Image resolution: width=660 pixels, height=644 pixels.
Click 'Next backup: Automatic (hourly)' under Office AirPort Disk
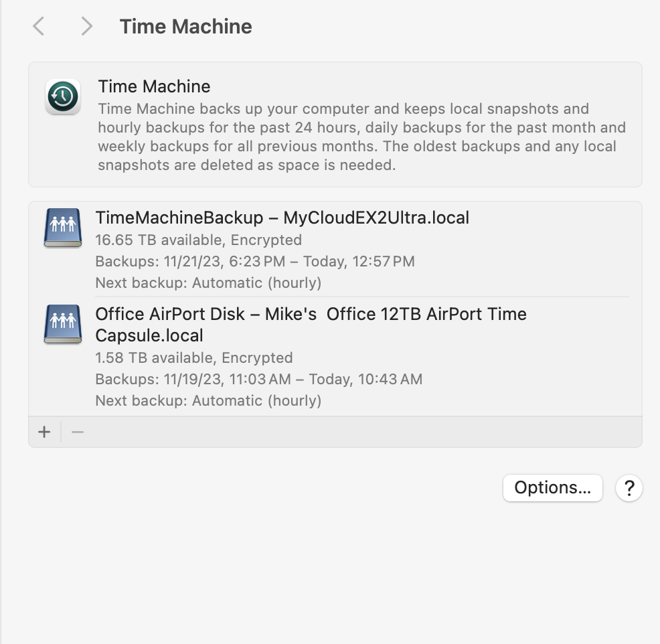coord(208,401)
